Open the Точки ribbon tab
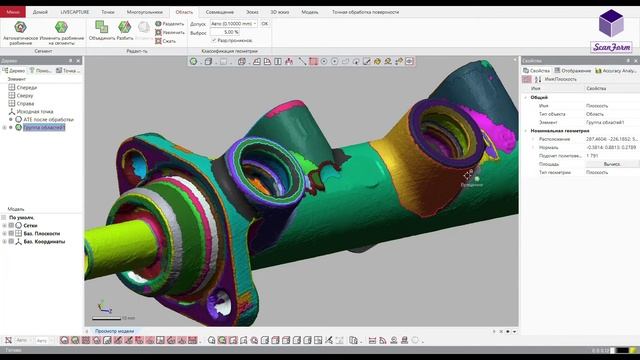The image size is (640, 360). 108,12
